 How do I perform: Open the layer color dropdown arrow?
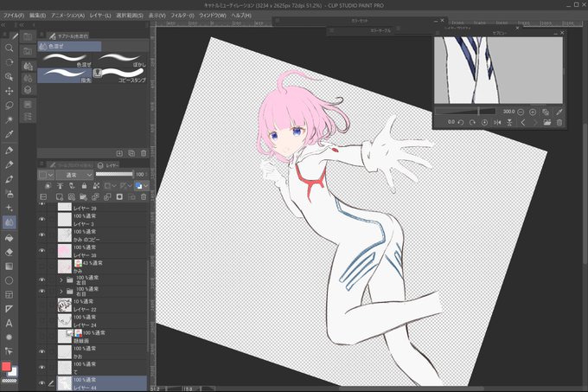pos(145,186)
